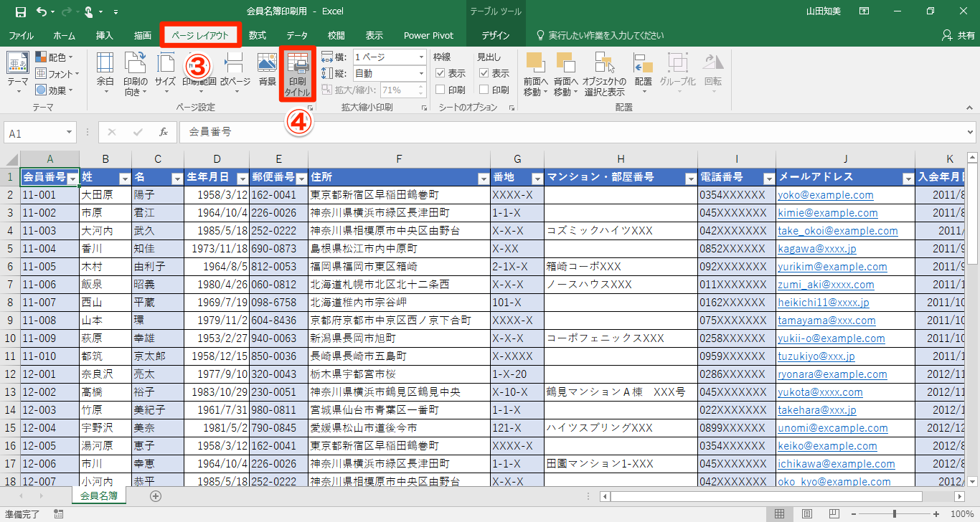Open the 印刷の向き orientation menu

point(136,74)
